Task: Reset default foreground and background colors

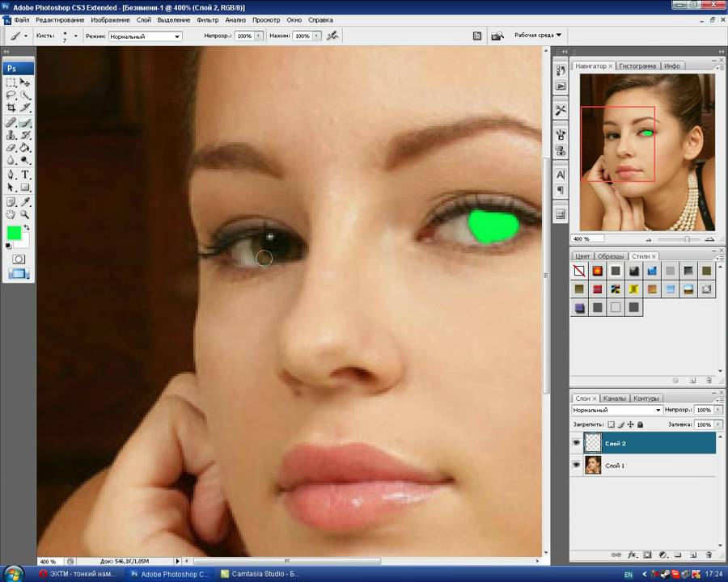Action: coord(8,246)
